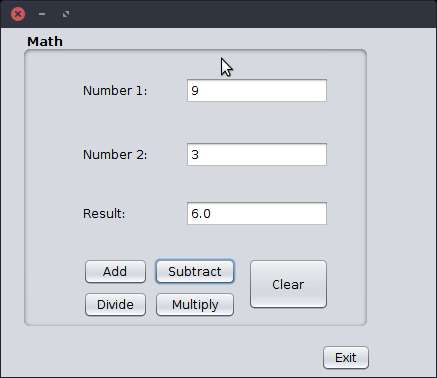Click the "Number 2:" label
437x378 pixels.
(115, 154)
